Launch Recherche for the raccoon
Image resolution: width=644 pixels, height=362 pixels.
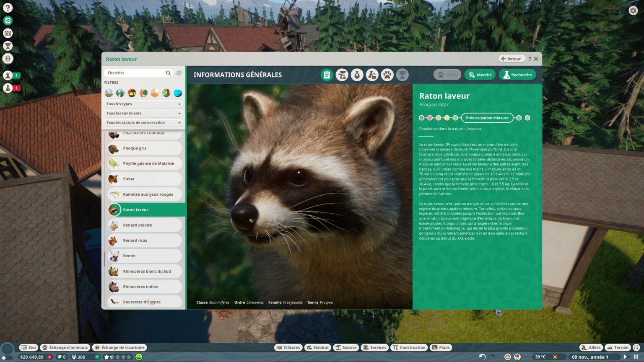click(517, 75)
